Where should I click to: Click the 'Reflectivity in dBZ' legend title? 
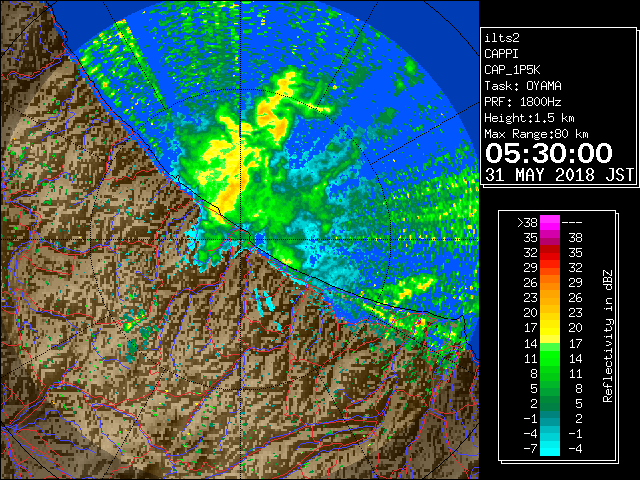(608, 336)
